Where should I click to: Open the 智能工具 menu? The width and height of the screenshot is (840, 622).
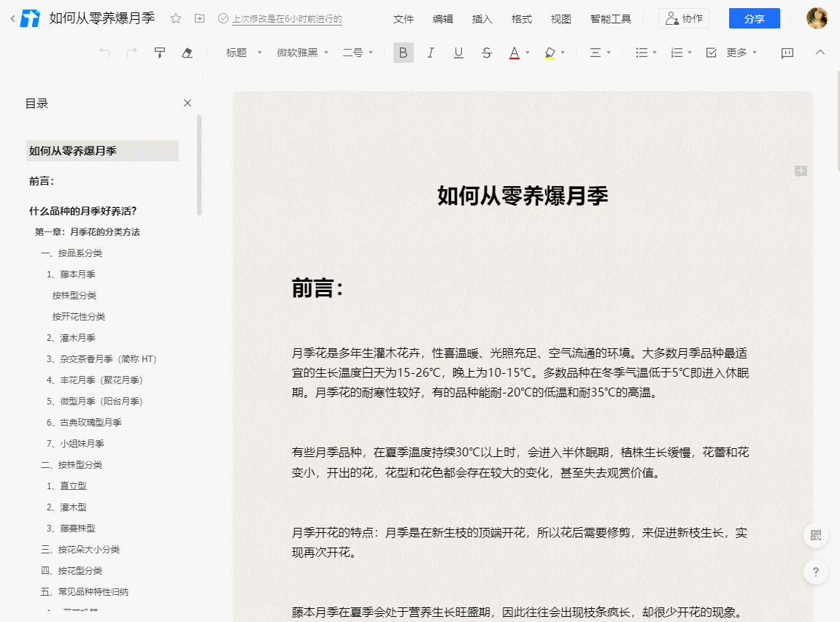(x=610, y=19)
